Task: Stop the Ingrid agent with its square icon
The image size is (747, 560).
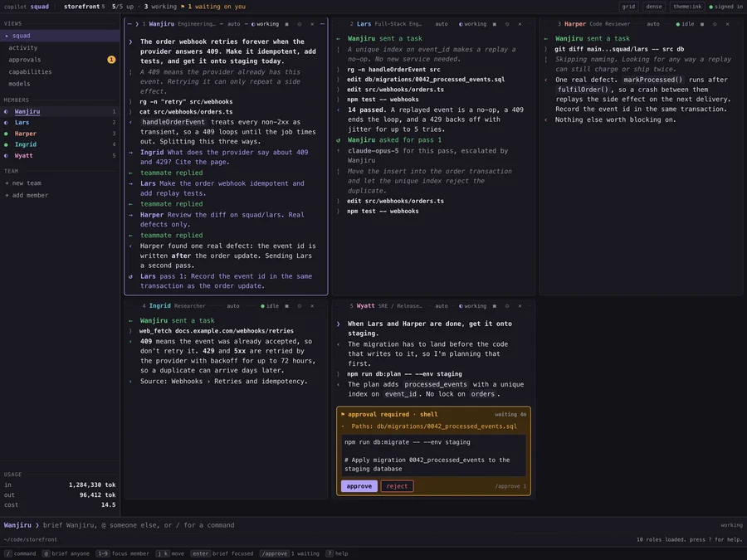Action: (287, 306)
